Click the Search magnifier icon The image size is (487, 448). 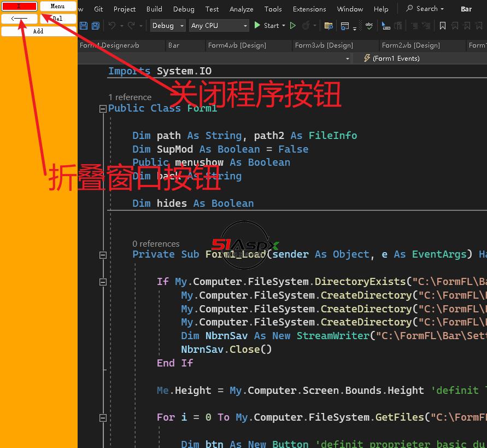(x=410, y=8)
